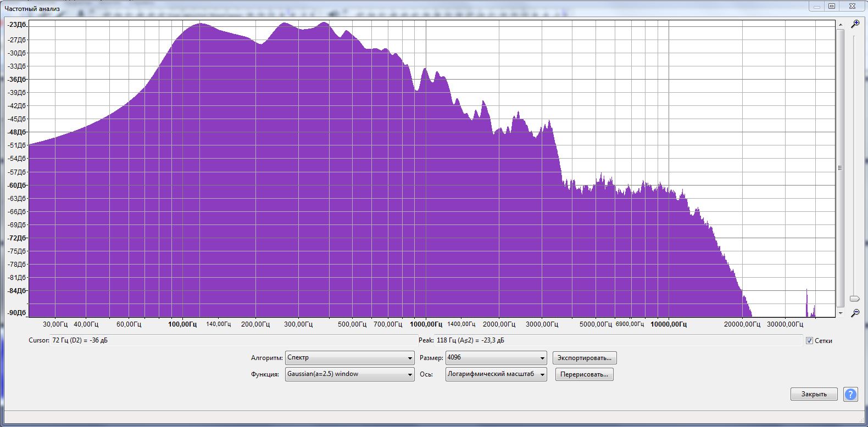This screenshot has width=868, height=427.
Task: Click the Закрыть button
Action: click(x=814, y=394)
